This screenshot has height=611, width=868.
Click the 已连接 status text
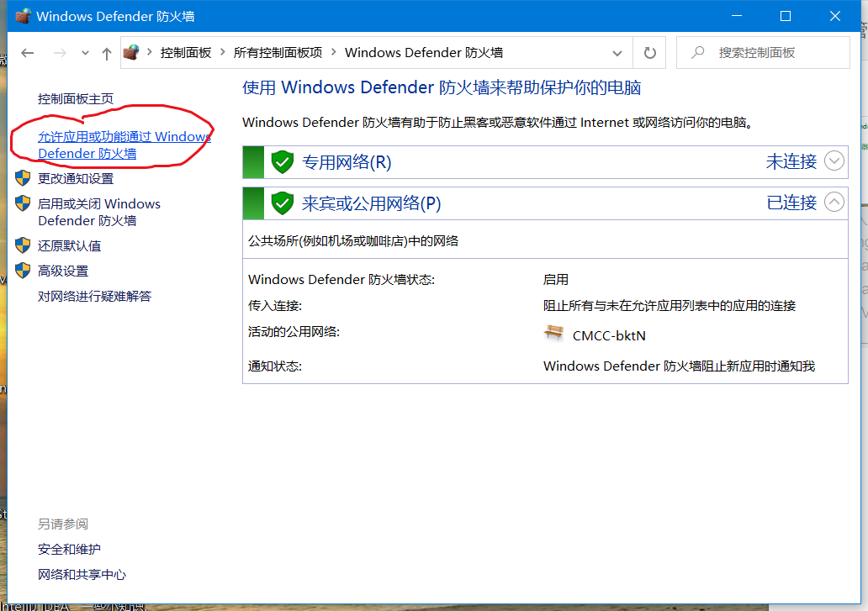791,203
